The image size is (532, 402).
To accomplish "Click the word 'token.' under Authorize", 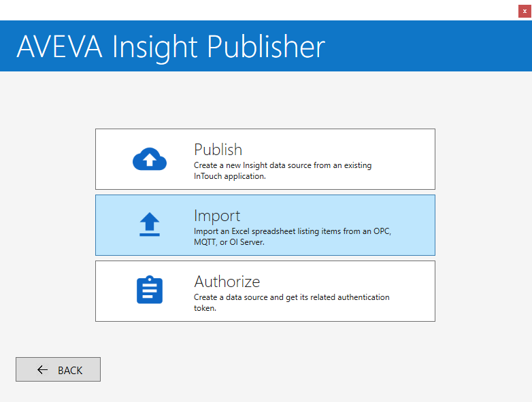I will click(x=205, y=308).
